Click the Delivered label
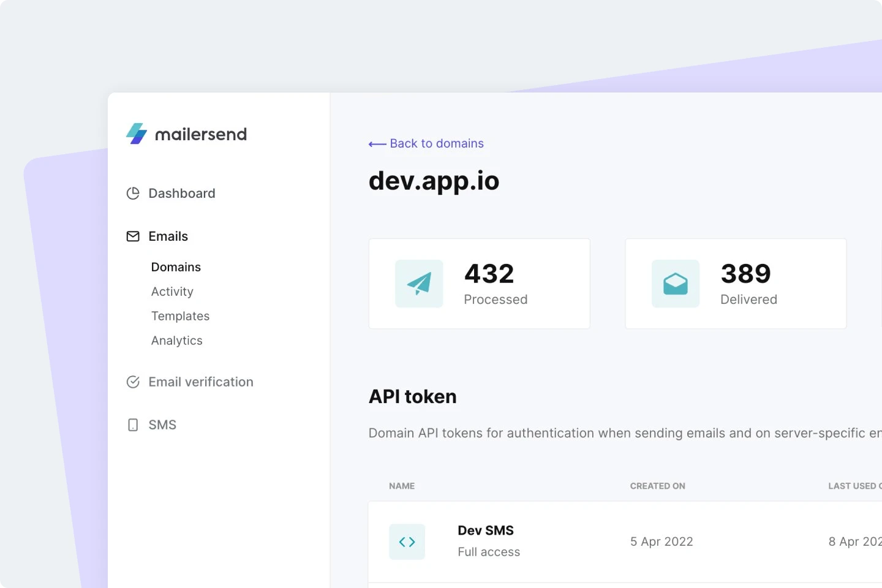 748,300
